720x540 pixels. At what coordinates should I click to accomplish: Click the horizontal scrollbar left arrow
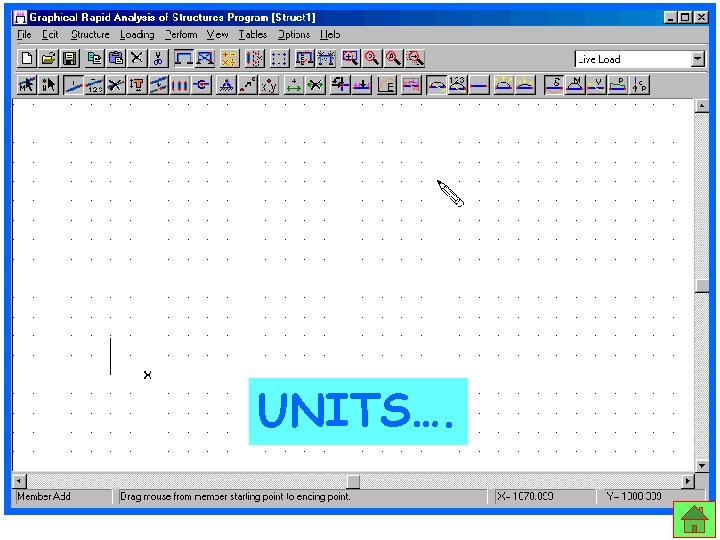pos(20,481)
